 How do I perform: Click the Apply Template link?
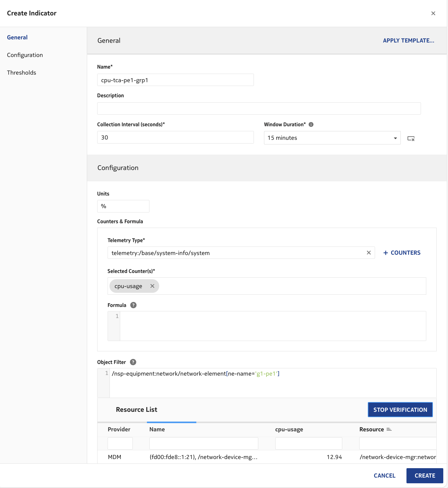408,41
